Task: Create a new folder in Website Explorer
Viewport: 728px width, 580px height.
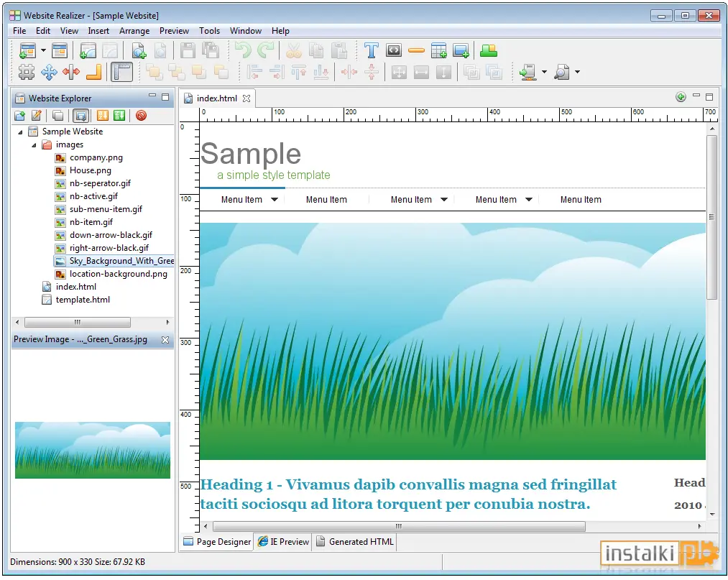Action: click(x=19, y=116)
